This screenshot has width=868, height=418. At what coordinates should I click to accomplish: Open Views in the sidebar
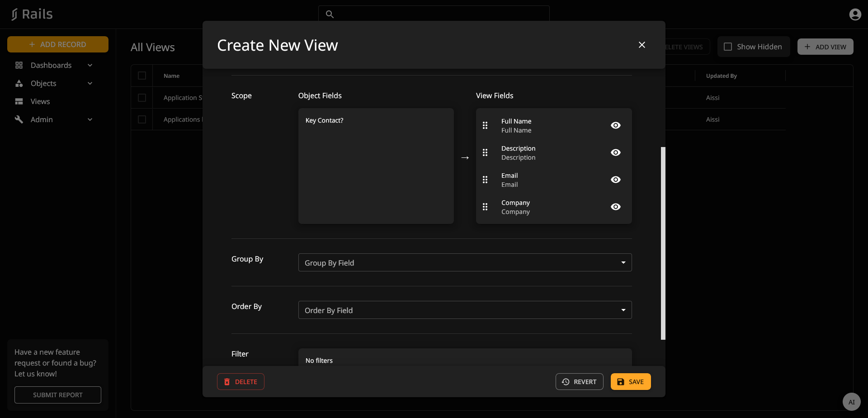click(x=40, y=101)
